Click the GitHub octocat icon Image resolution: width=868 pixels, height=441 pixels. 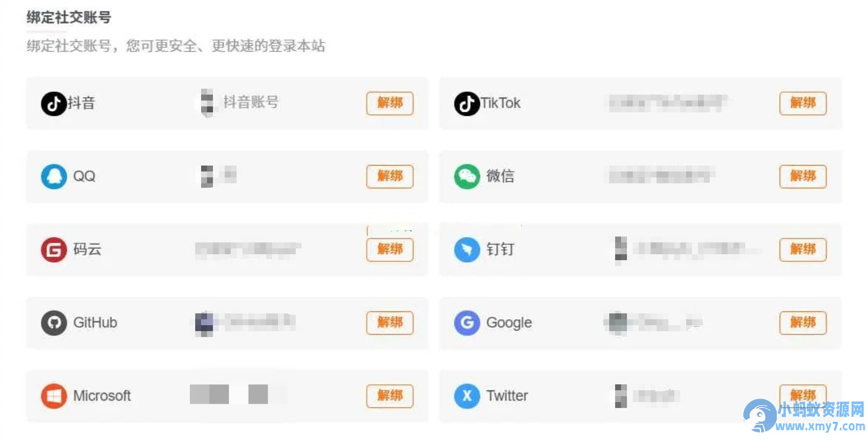tap(54, 323)
